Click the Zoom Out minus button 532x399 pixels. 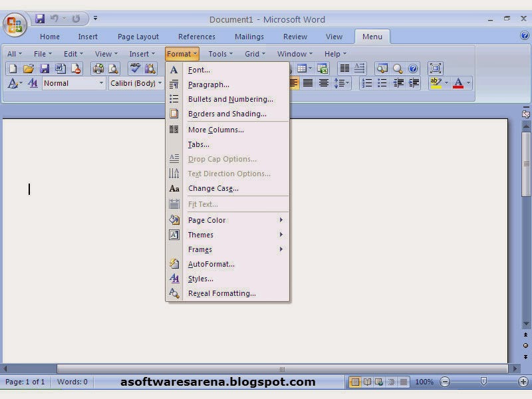coord(445,382)
